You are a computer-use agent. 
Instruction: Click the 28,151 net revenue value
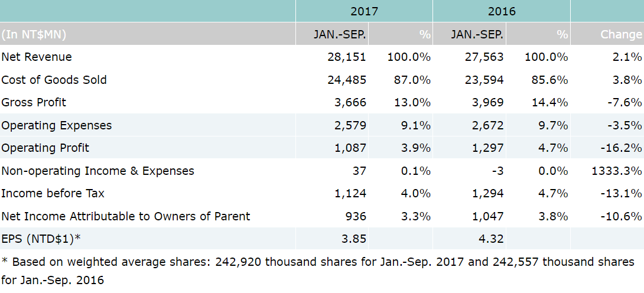tap(347, 57)
